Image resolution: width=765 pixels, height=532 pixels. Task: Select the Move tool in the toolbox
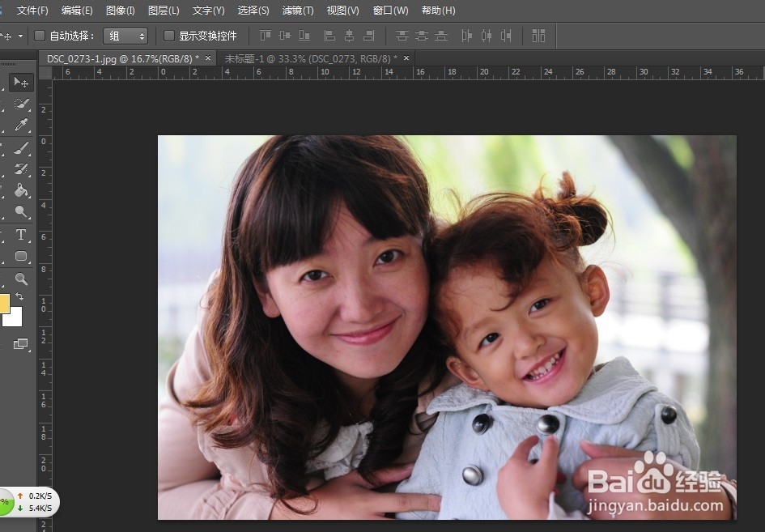[x=21, y=82]
